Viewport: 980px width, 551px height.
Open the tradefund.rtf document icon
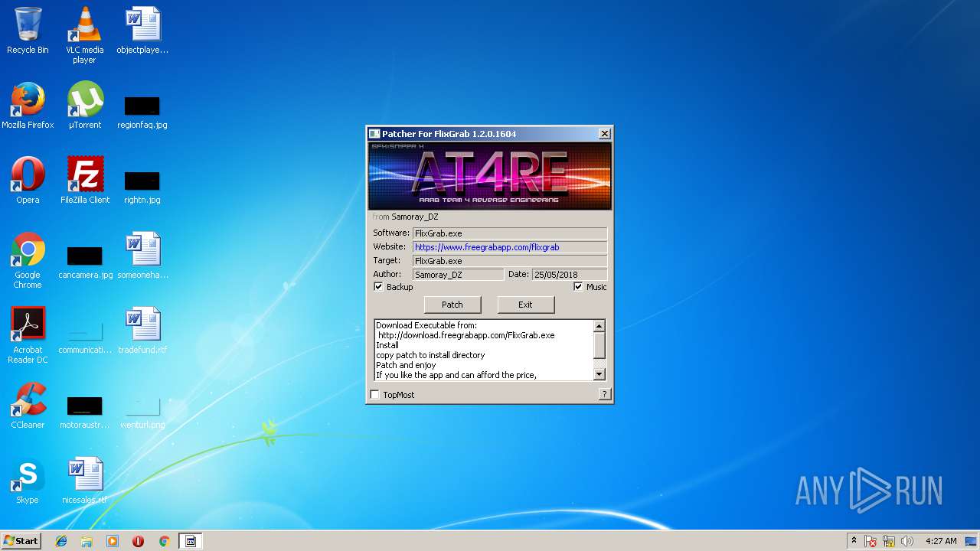pyautogui.click(x=142, y=331)
